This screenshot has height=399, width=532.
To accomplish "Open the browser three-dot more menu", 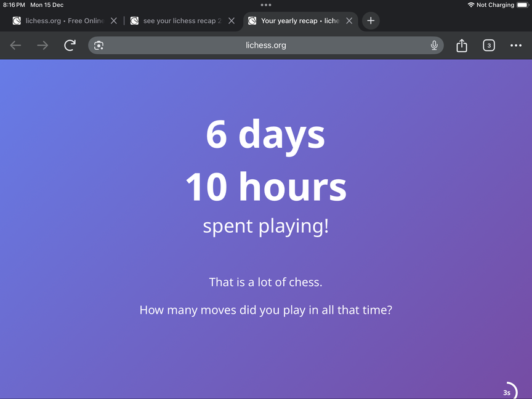I will (516, 46).
